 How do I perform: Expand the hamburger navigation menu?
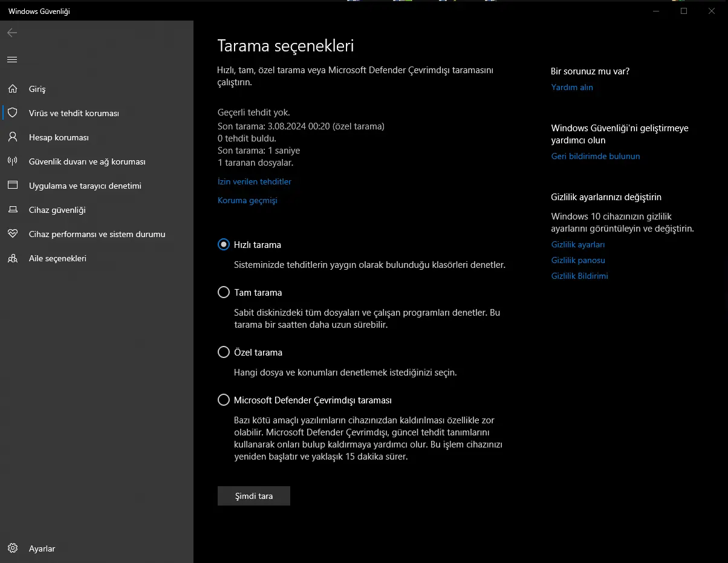pyautogui.click(x=12, y=59)
